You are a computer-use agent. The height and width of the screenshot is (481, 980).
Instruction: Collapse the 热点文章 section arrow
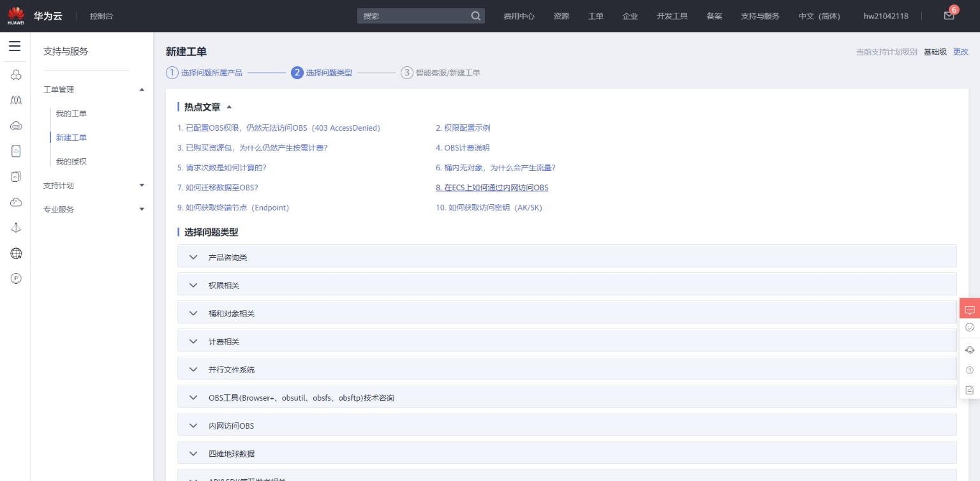click(229, 107)
